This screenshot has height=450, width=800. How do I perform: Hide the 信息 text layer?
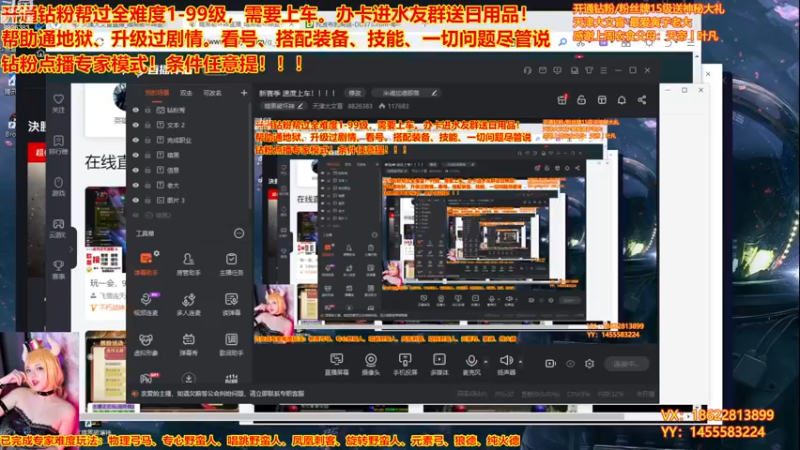point(136,170)
